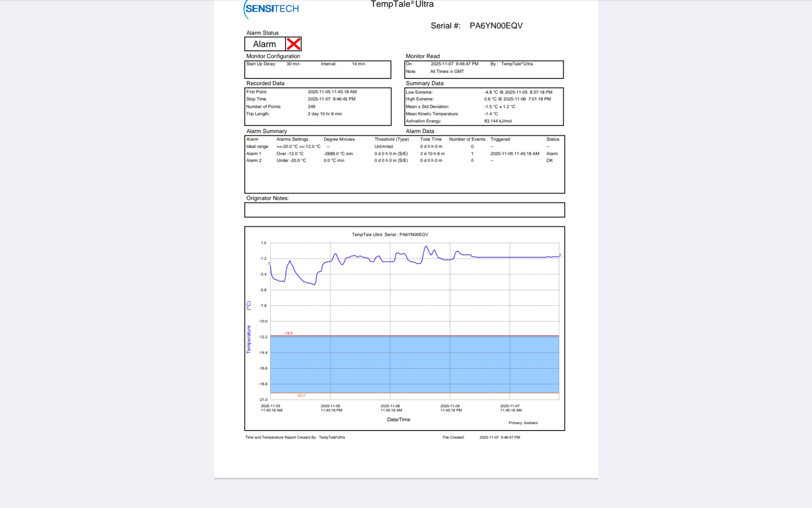This screenshot has width=812, height=508.
Task: Click the Ideal range row
Action: (x=257, y=146)
